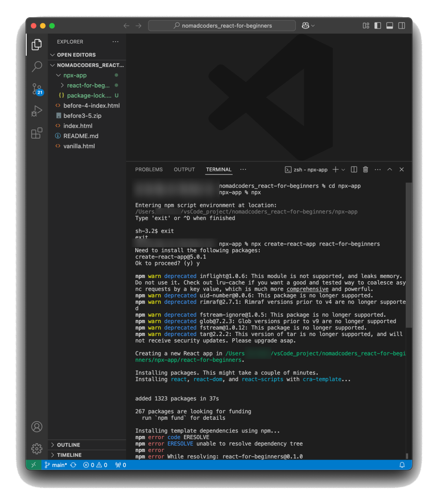
Task: Click 'npm error code ERESOLVE' line
Action: pyautogui.click(x=172, y=437)
